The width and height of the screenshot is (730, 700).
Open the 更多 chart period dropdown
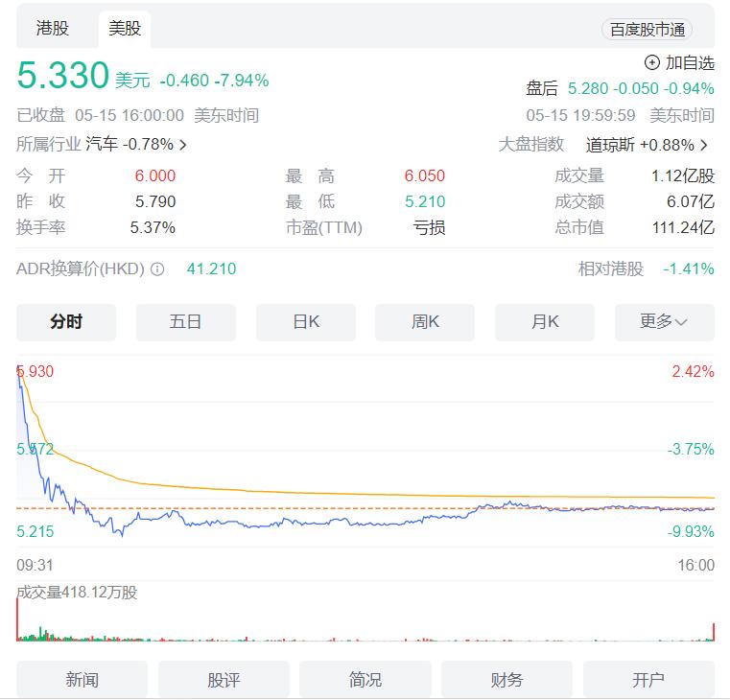[x=664, y=322]
